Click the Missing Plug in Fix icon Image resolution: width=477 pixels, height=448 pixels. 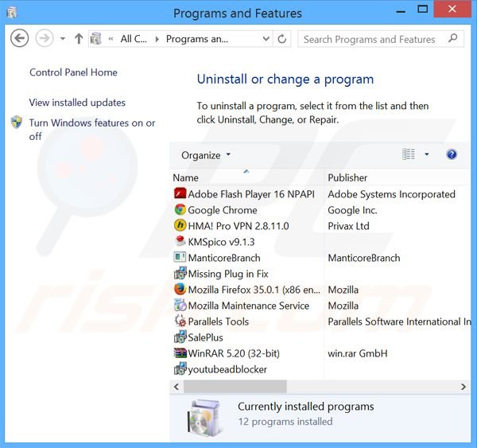coord(180,273)
